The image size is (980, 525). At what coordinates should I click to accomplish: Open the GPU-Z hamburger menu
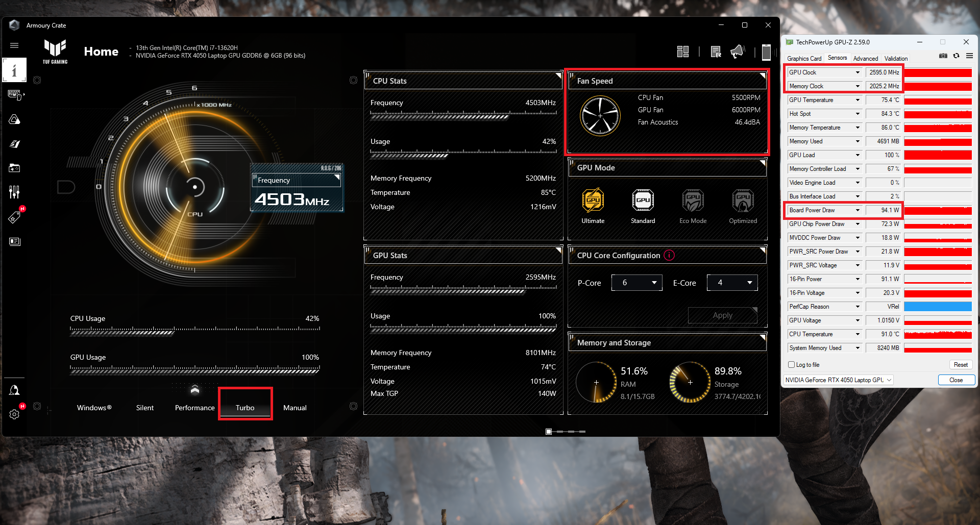pos(969,56)
